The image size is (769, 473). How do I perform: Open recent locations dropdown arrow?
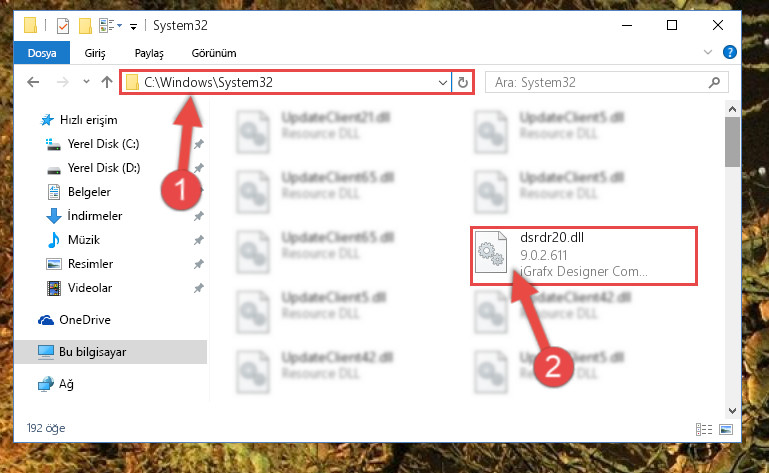[x=86, y=81]
